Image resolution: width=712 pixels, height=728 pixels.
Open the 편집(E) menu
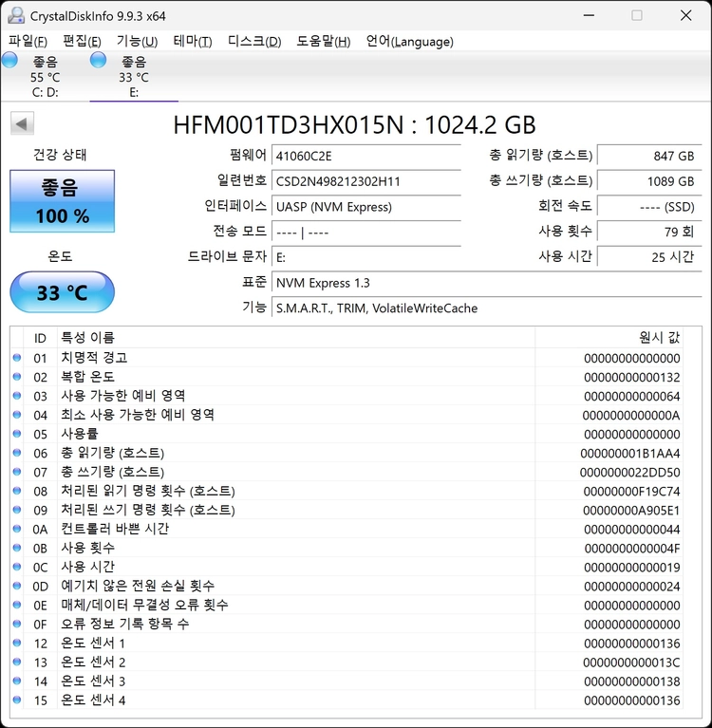pyautogui.click(x=83, y=42)
